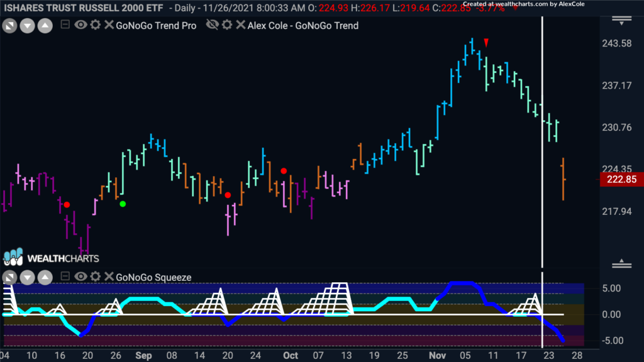
Task: Collapse the GoNoGo Trend Pro indicator with its minus box
Action: (65, 25)
